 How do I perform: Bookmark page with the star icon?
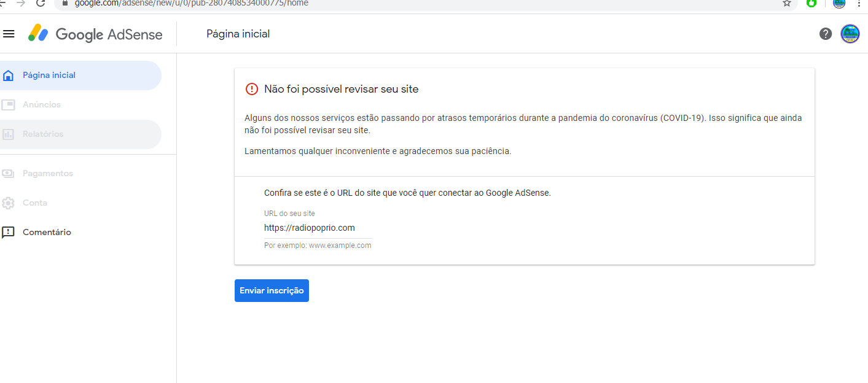tap(787, 3)
